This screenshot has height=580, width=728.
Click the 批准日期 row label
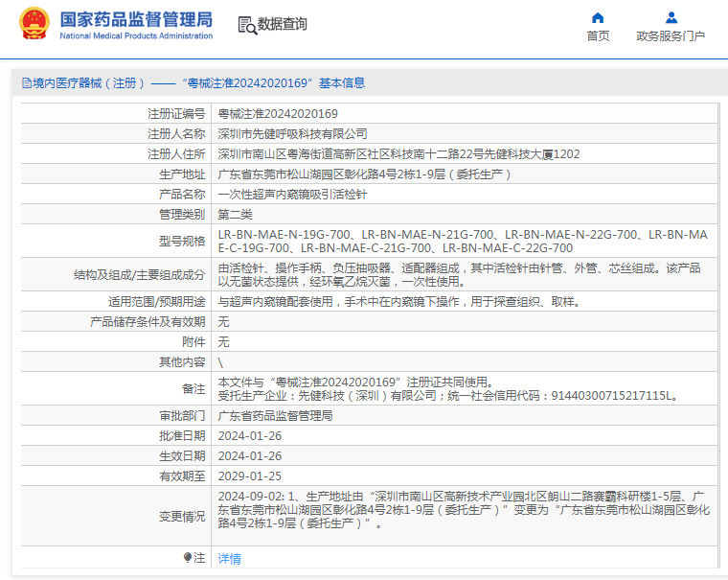182,436
